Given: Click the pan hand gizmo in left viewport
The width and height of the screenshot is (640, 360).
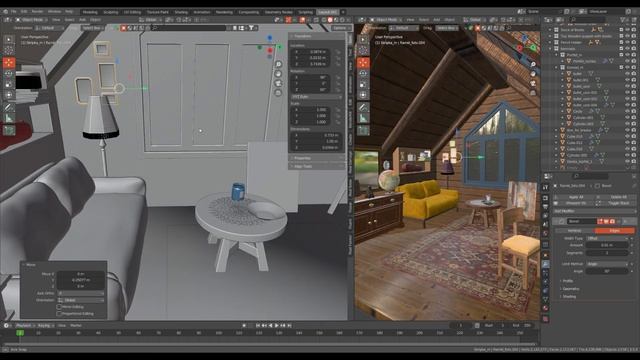Looking at the screenshot, I should 278,74.
